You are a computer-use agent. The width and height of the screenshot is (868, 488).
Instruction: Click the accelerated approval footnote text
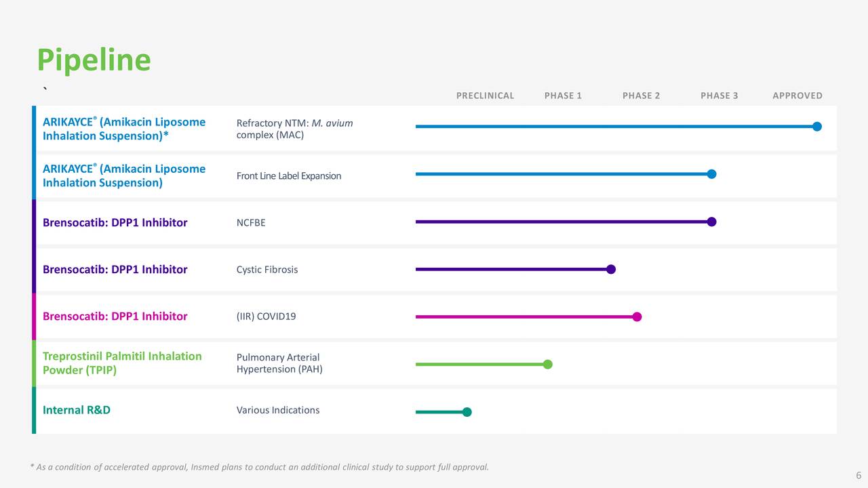[259, 467]
